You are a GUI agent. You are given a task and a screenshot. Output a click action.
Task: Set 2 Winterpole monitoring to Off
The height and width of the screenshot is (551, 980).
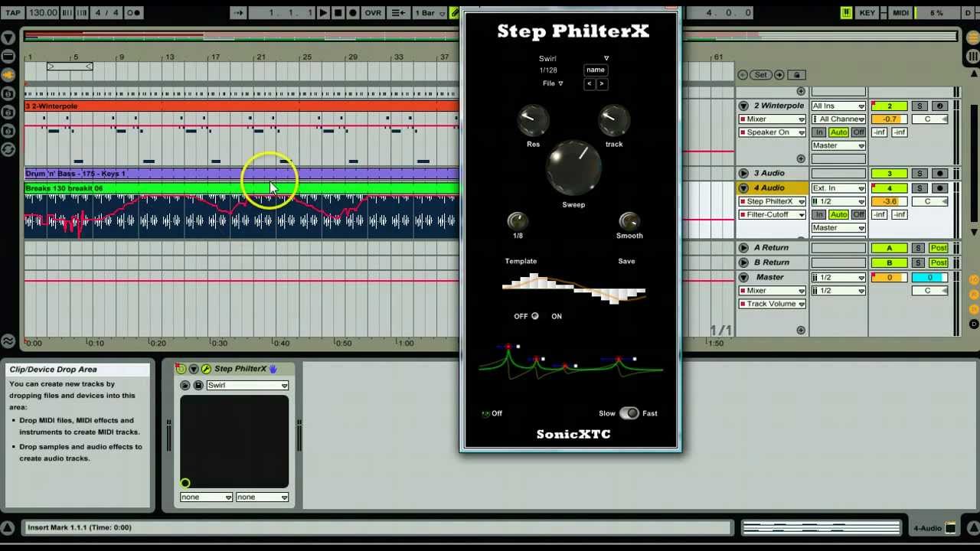pyautogui.click(x=858, y=132)
